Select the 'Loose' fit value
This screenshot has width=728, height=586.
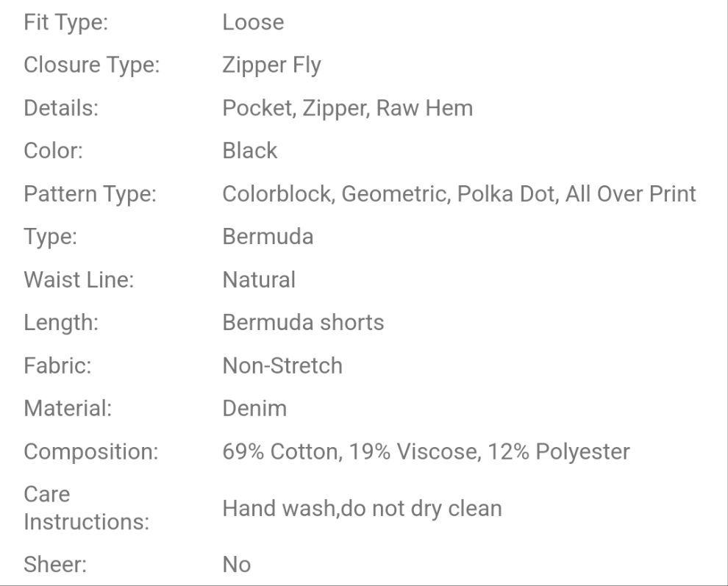[253, 23]
